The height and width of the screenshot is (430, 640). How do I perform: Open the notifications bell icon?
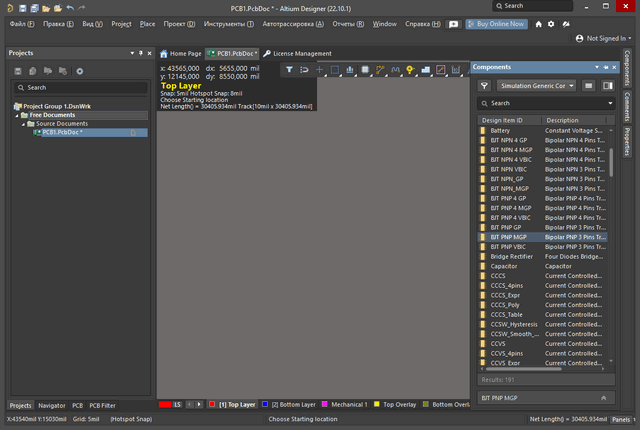565,23
